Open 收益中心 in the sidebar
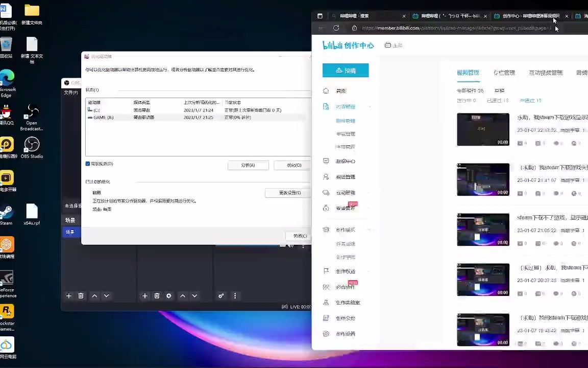 (x=345, y=208)
